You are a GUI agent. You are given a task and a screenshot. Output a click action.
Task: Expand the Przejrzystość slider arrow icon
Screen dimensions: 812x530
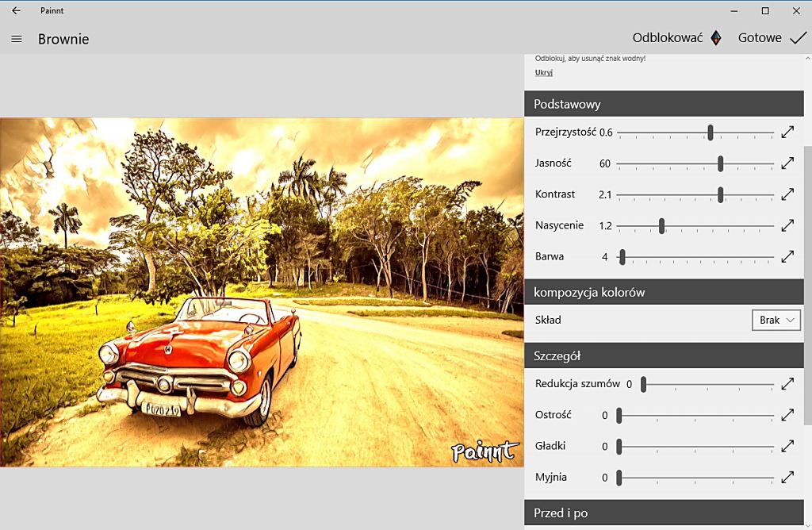(x=787, y=132)
